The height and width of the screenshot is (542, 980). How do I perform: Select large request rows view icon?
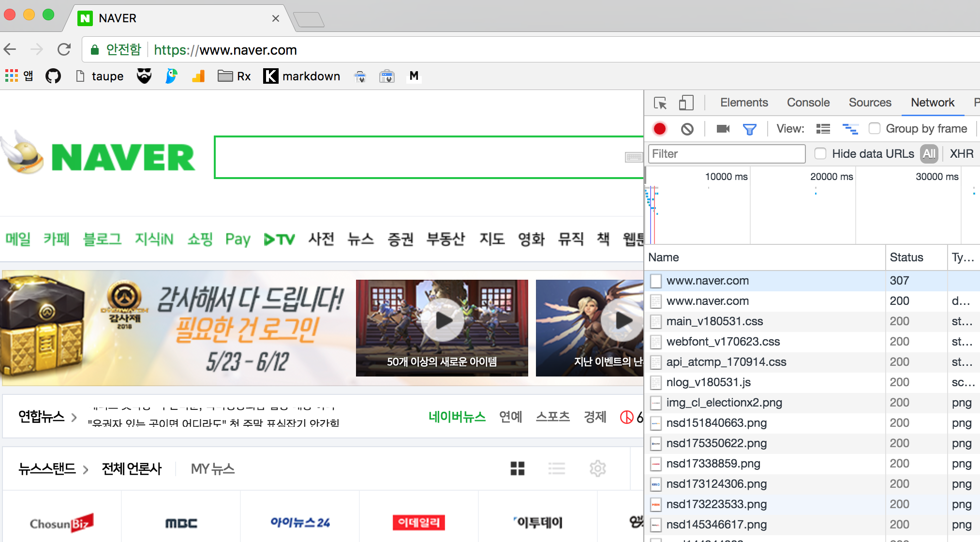(x=823, y=129)
